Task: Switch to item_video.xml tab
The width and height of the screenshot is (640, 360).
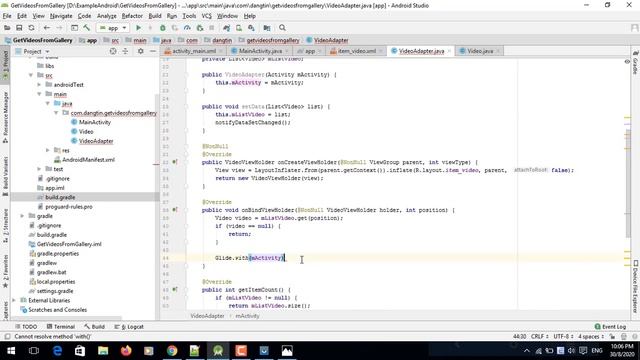Action: click(x=356, y=51)
